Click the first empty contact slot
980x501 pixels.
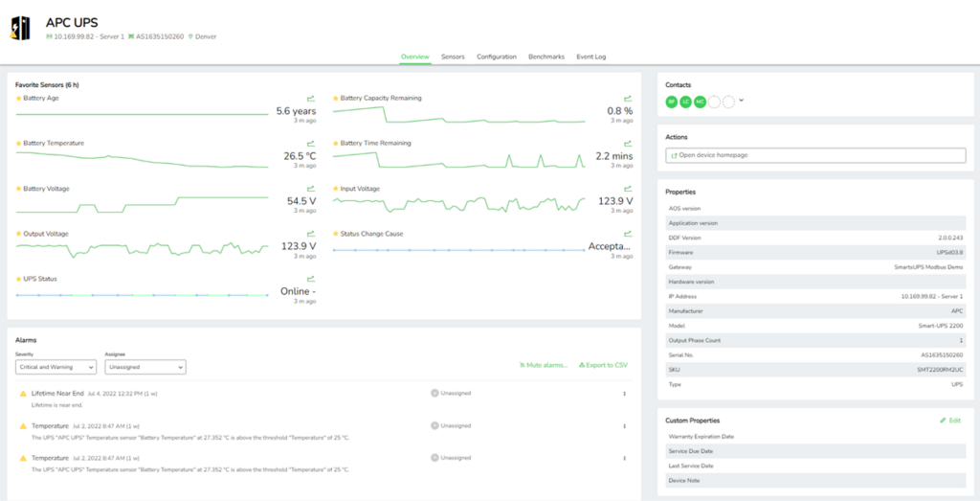[x=714, y=102]
